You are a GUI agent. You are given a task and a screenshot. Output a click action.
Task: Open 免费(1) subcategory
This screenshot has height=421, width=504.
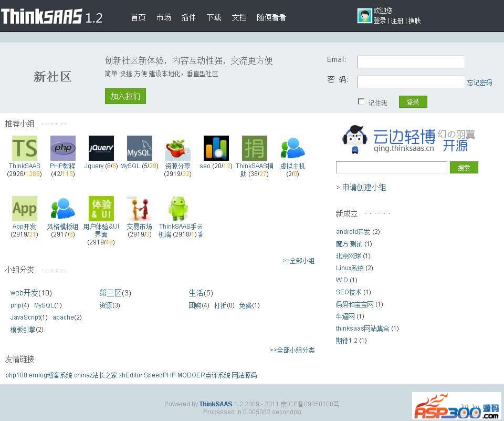pyautogui.click(x=249, y=305)
